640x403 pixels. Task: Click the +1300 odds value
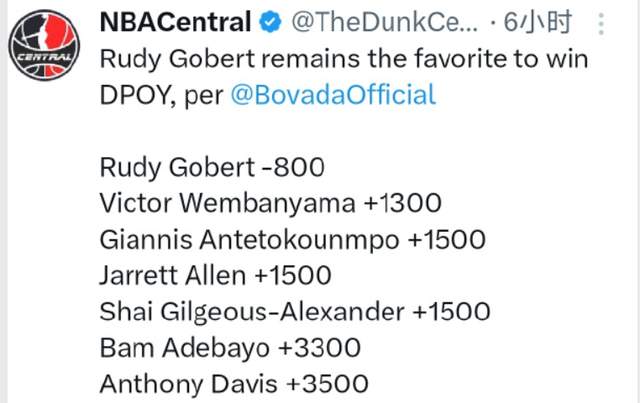(402, 204)
